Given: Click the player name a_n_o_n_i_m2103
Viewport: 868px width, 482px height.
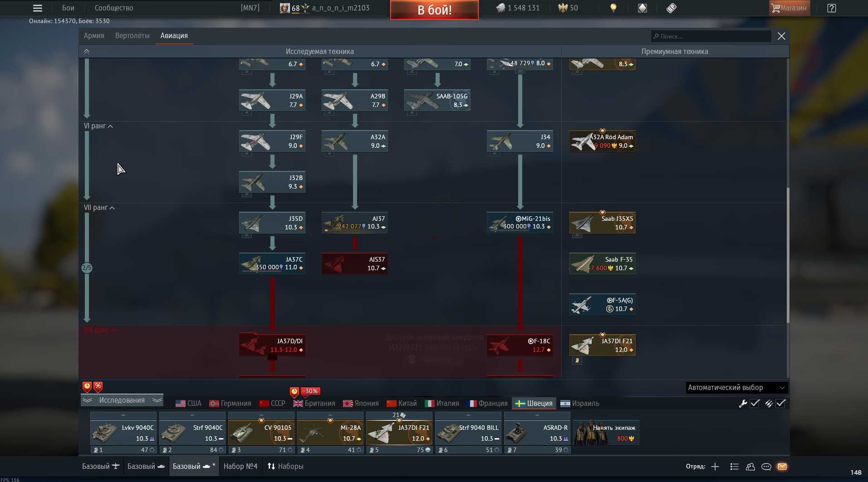Looking at the screenshot, I should tap(340, 8).
